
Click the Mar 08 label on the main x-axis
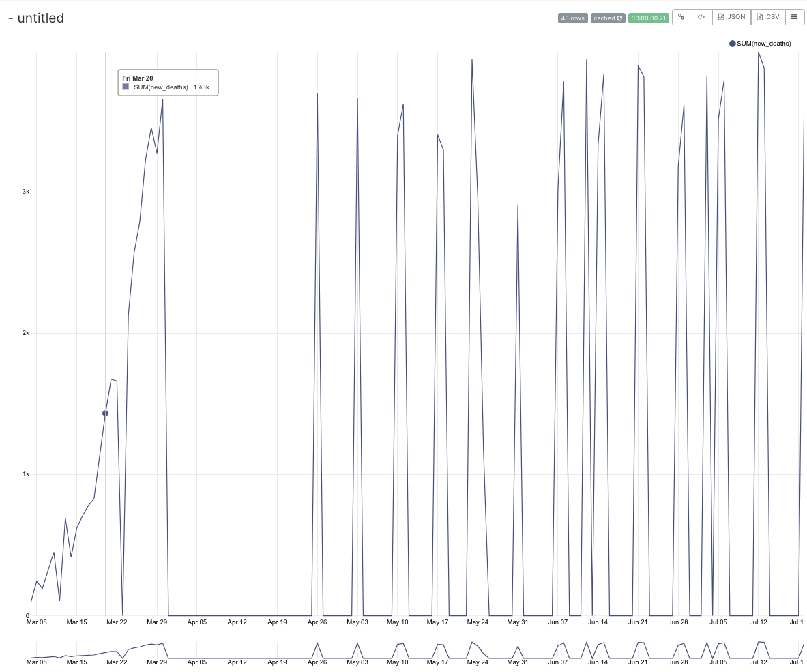37,622
